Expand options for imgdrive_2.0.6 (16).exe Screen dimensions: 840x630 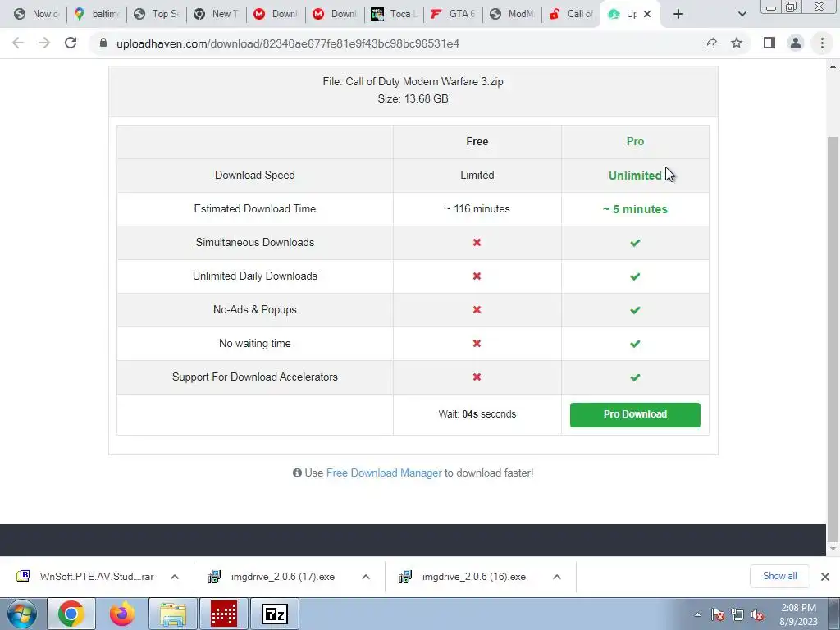click(557, 577)
